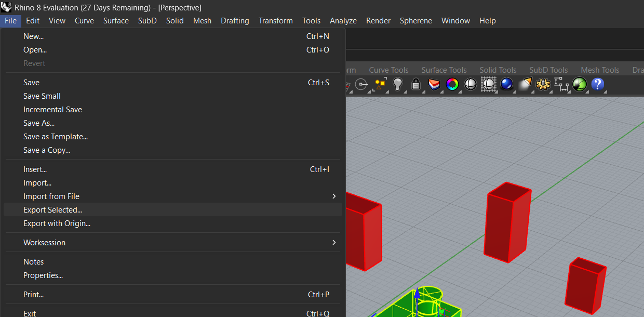Open Options via the gear icon

click(543, 84)
